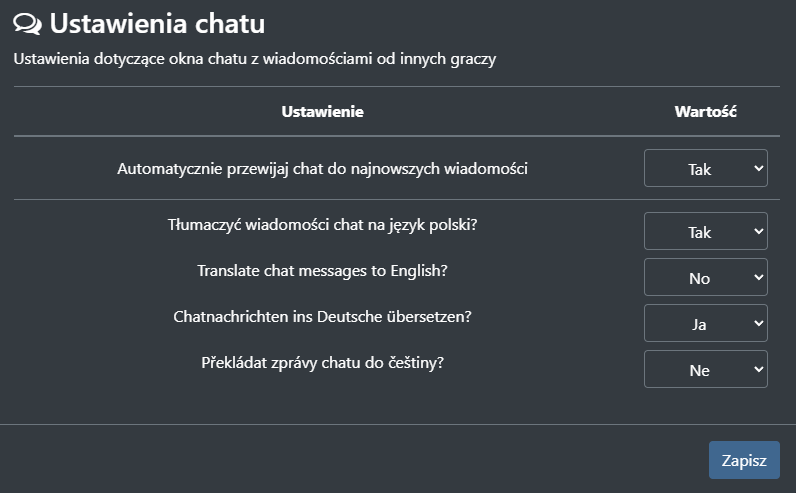
Task: Open the Deutsche übersetzen dropdown showing Ja
Action: click(x=705, y=323)
